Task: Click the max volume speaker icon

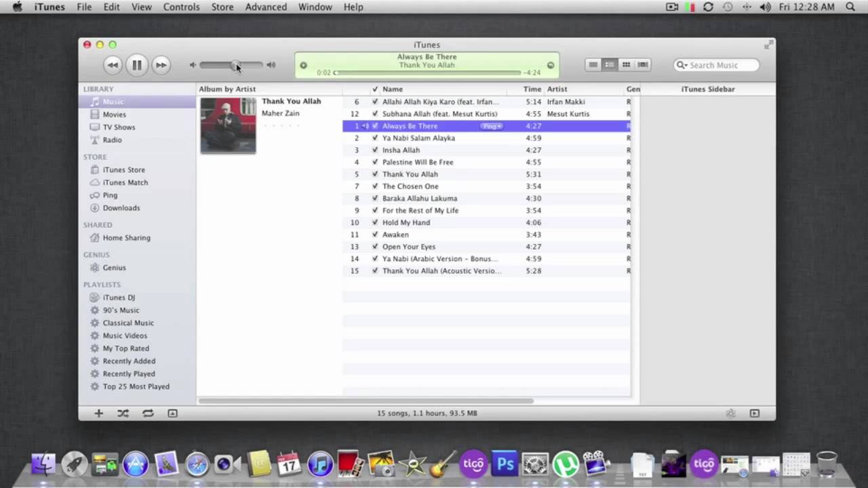Action: point(271,65)
